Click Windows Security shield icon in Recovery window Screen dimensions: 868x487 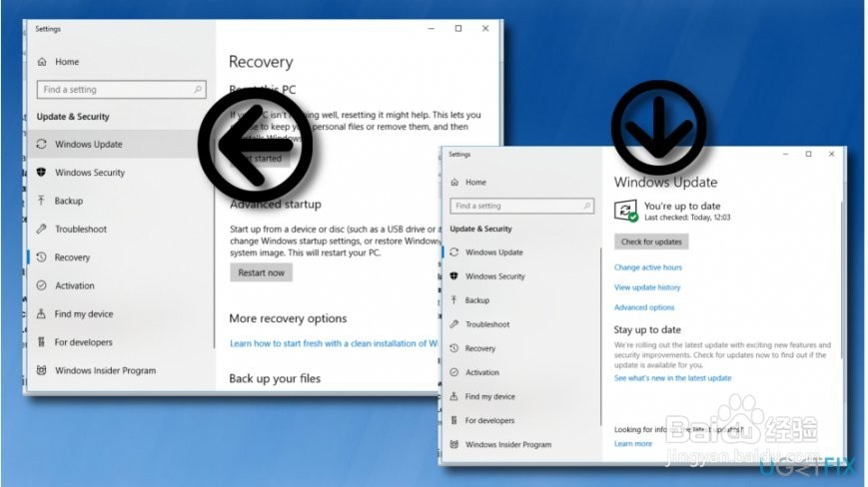click(x=42, y=173)
